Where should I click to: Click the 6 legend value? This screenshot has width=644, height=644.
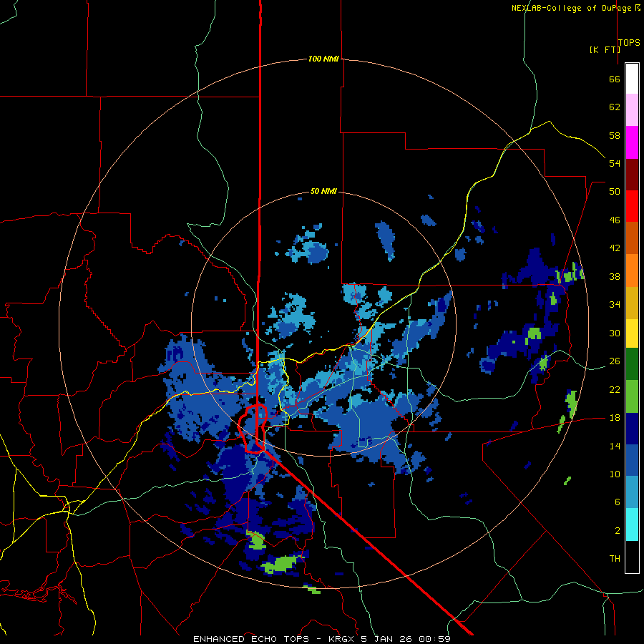(x=618, y=502)
